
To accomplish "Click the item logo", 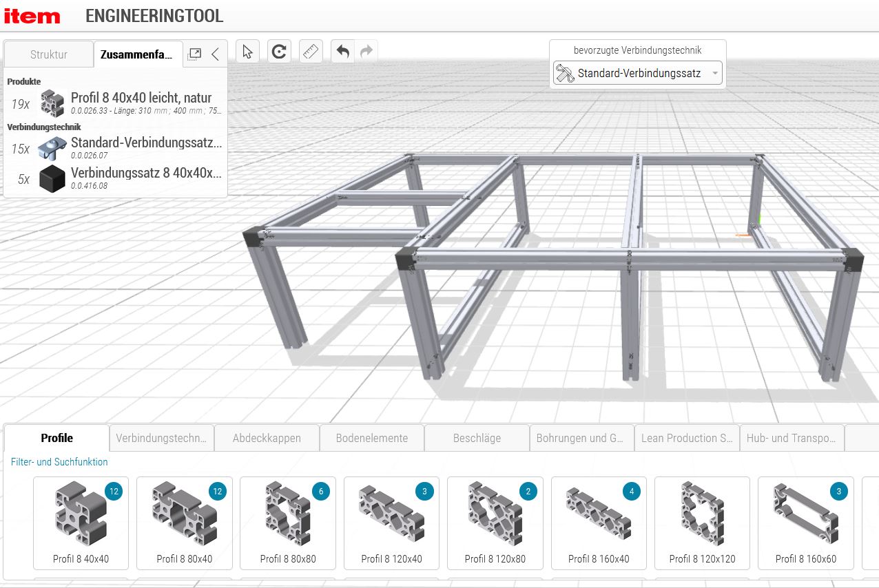I will (x=32, y=16).
